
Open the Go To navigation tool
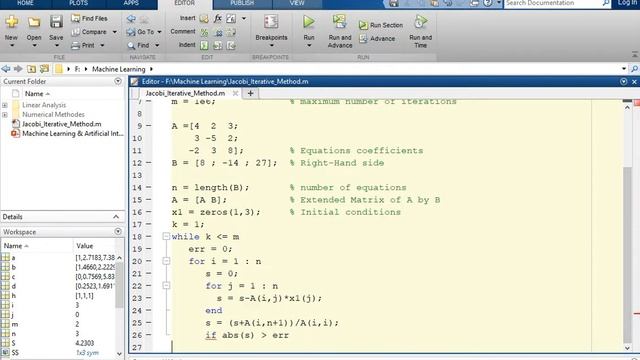[140, 32]
